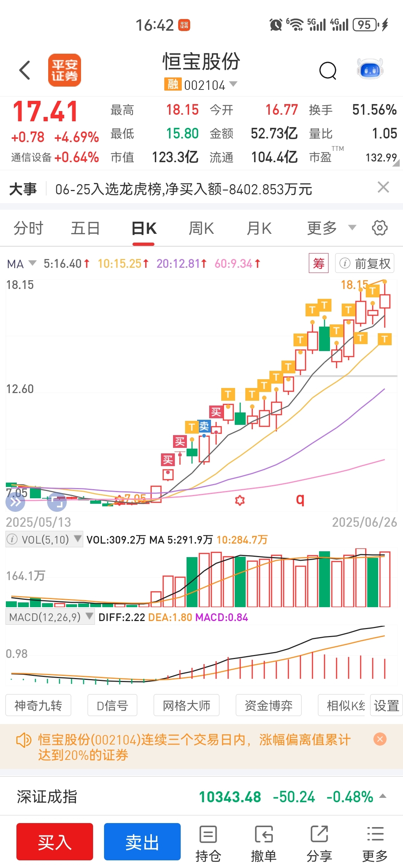This screenshot has height=868, width=403.
Task: Tap the 设置 indicator settings button
Action: 386,705
